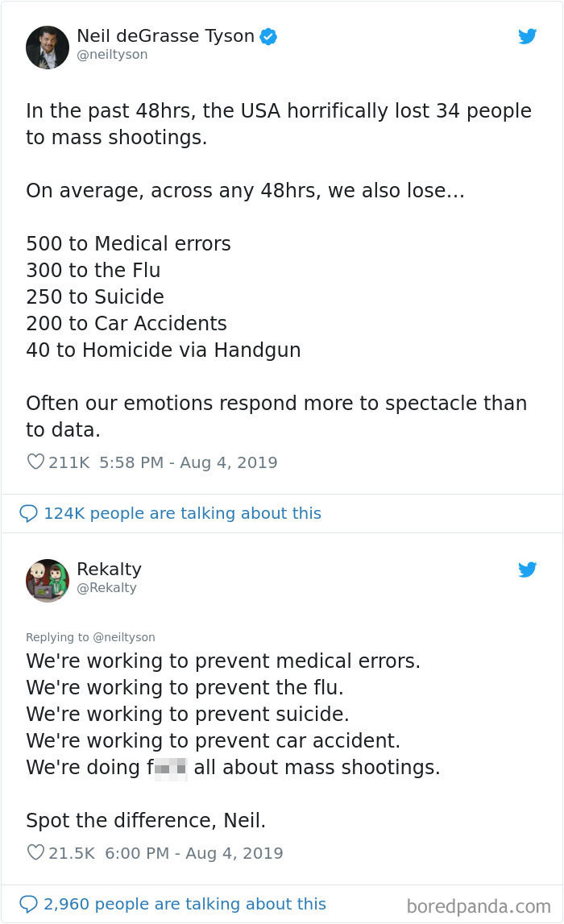Screen dimensions: 564x924
Task: Click Twitter bird icon on Rekalty's reply
Action: pyautogui.click(x=527, y=570)
